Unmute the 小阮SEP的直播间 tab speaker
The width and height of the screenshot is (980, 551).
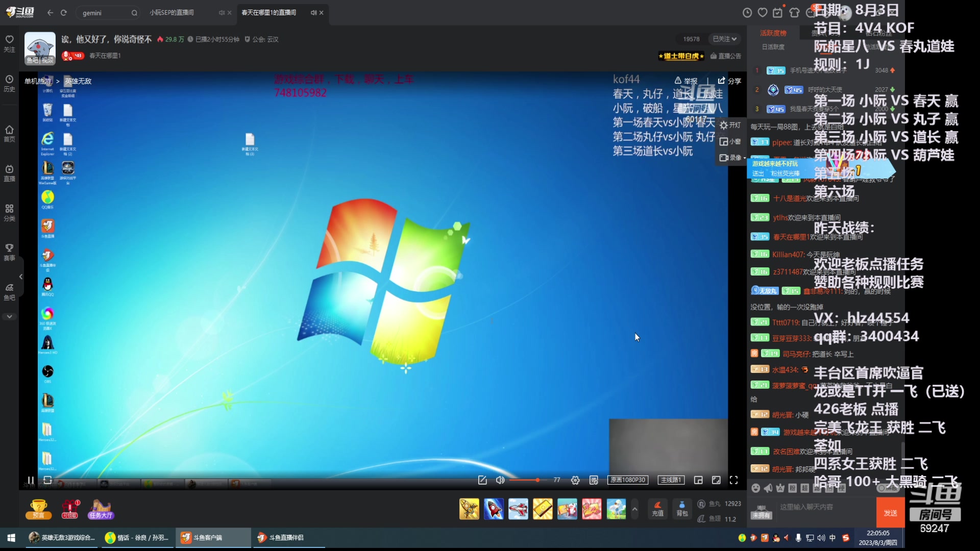pos(222,13)
